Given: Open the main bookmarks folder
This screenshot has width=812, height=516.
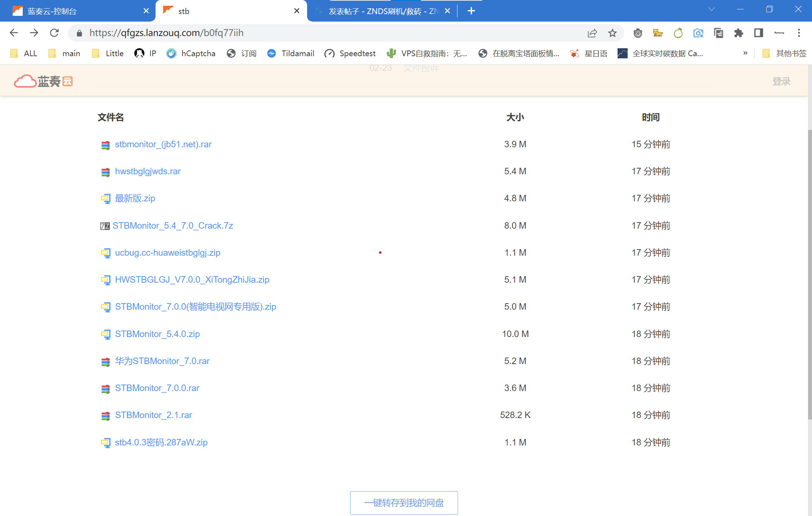Looking at the screenshot, I should click(64, 53).
